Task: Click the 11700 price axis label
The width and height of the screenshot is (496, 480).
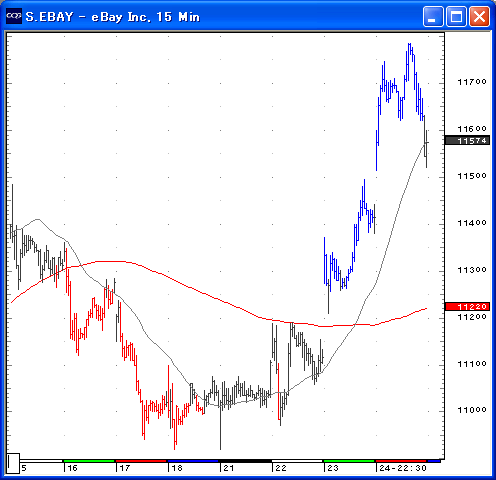Action: [x=472, y=82]
